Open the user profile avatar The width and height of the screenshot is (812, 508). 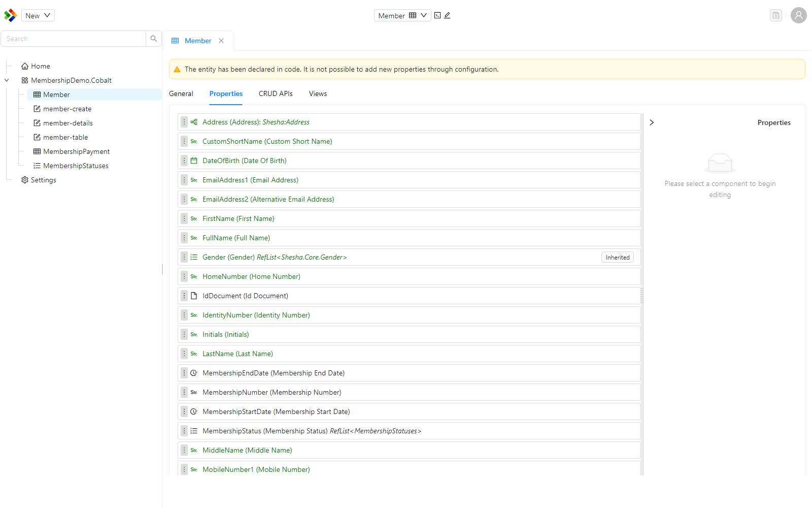(798, 15)
